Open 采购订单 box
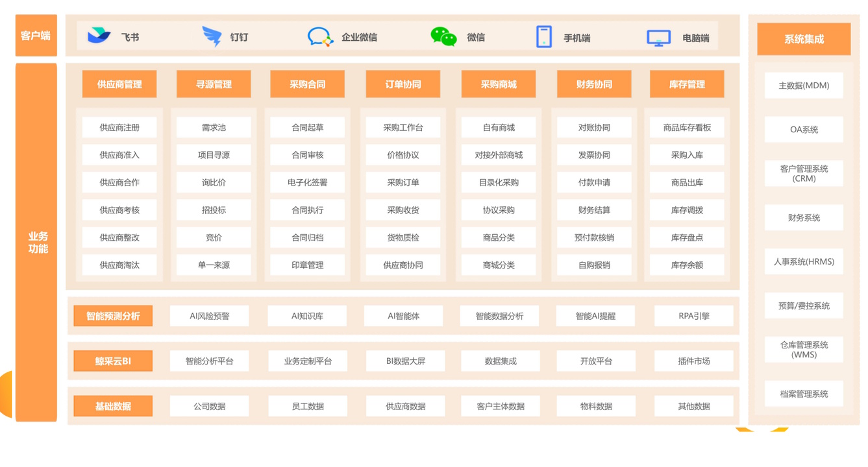Viewport: 868px width, 467px height. (403, 182)
